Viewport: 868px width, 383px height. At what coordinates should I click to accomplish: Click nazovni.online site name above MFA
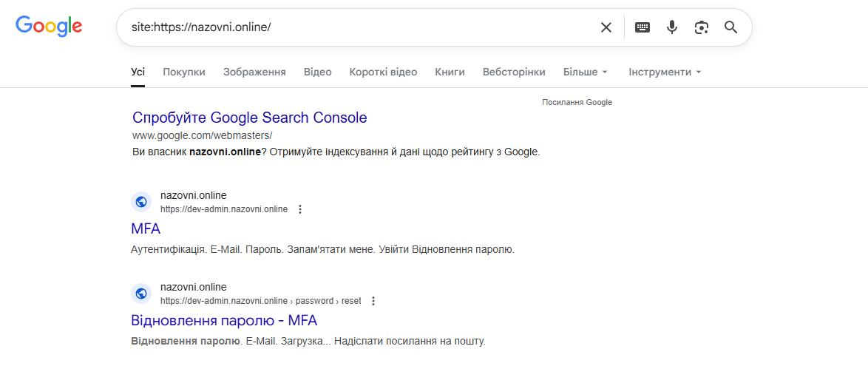tap(194, 195)
